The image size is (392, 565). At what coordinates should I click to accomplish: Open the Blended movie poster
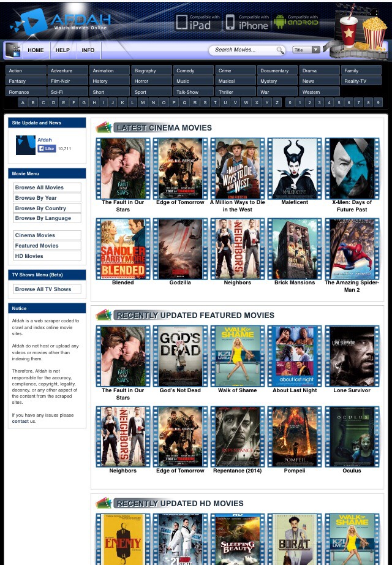[123, 249]
